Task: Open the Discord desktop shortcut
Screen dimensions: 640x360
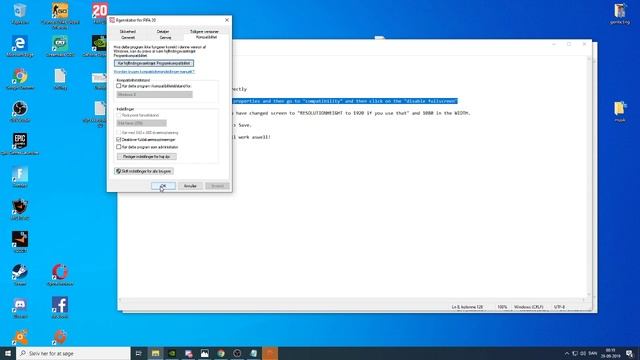Action: coord(20,307)
